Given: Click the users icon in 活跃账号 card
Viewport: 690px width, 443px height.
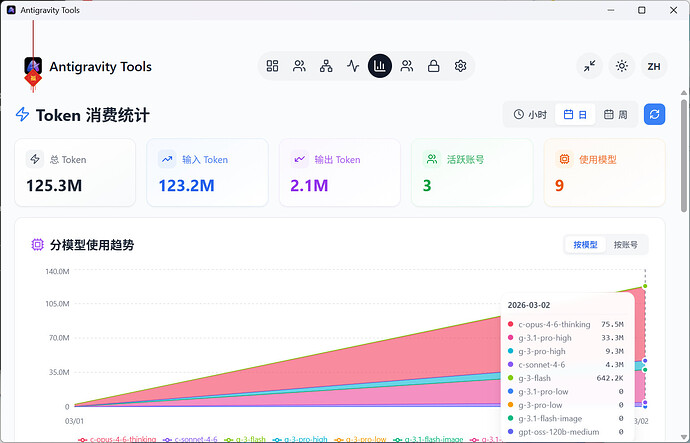Looking at the screenshot, I should tap(432, 159).
